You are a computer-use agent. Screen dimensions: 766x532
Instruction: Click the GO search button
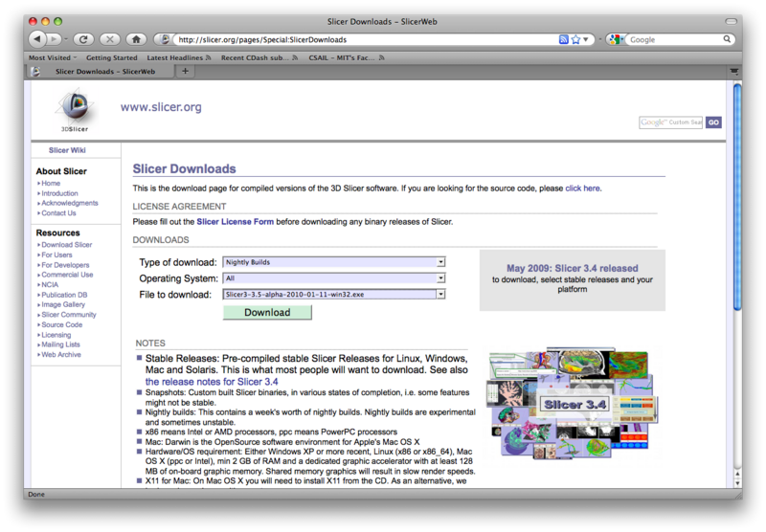coord(713,122)
